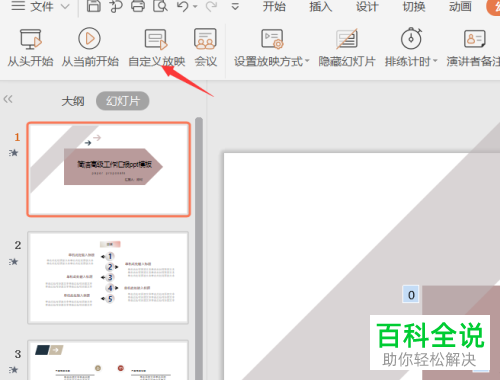Click the 演讲者备注 label text

tap(473, 62)
